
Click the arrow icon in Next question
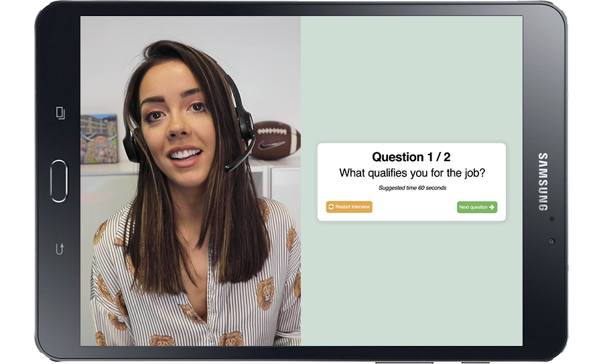click(x=492, y=207)
